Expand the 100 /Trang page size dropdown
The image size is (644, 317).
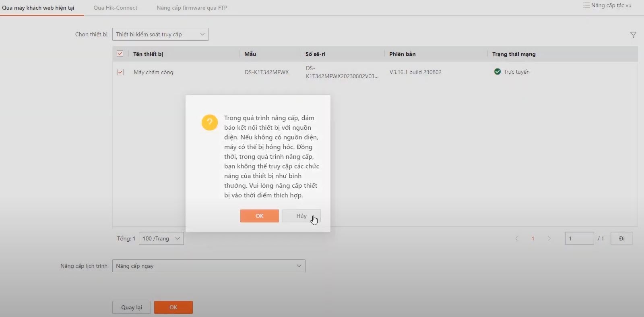(161, 238)
